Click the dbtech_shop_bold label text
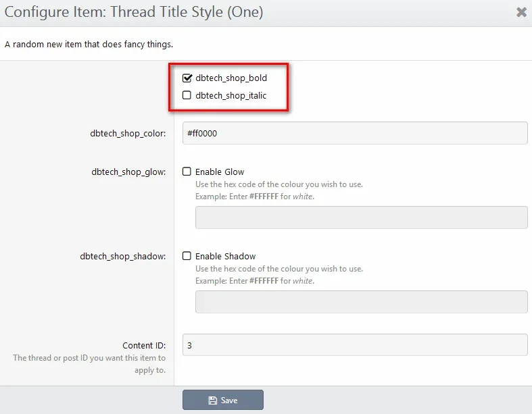The width and height of the screenshot is (532, 414). click(x=231, y=78)
